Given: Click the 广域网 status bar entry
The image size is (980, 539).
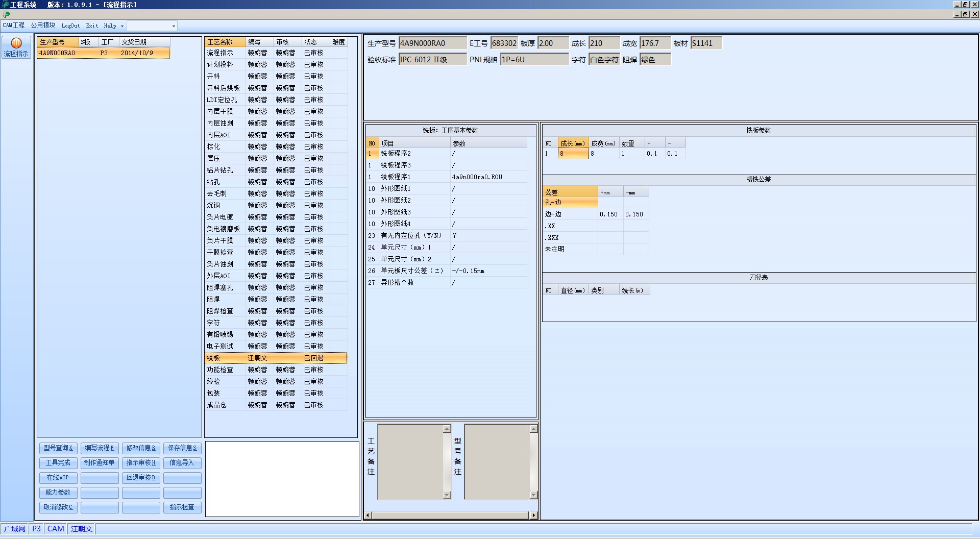Looking at the screenshot, I should [x=15, y=529].
